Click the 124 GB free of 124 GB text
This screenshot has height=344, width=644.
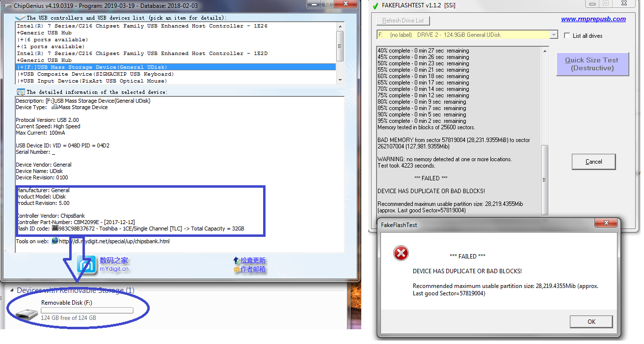point(68,318)
